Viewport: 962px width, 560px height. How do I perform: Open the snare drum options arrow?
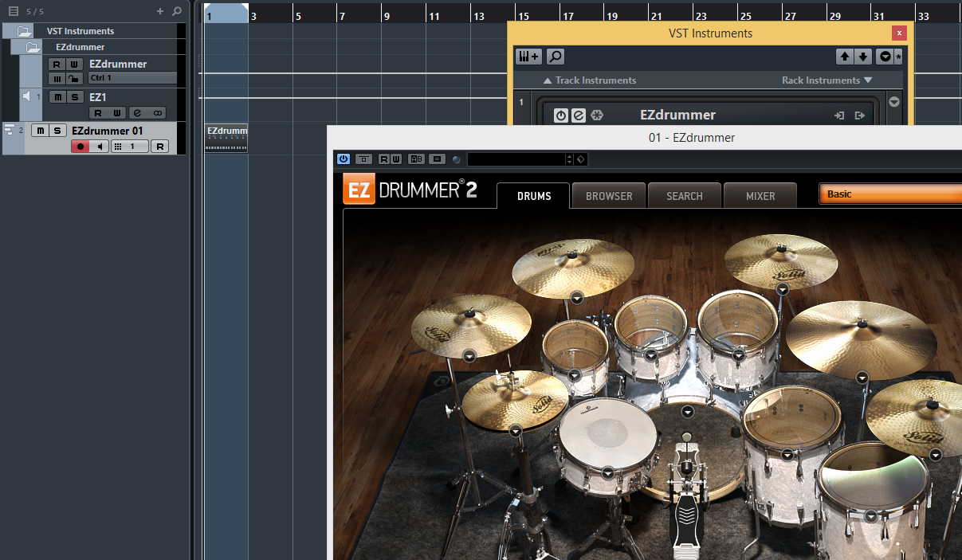tap(608, 472)
